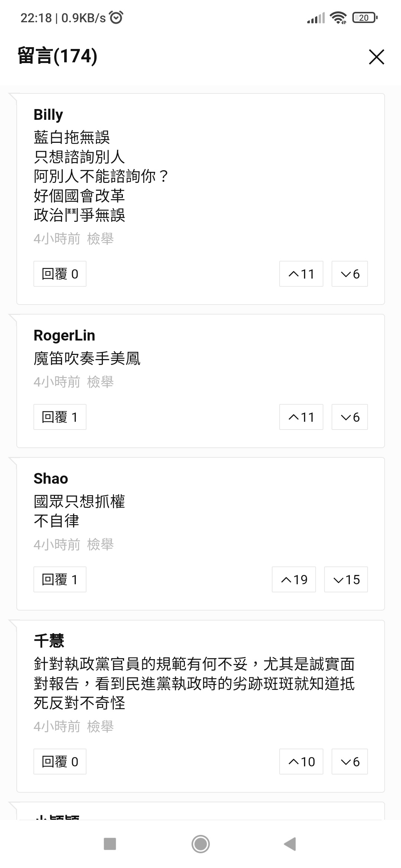The height and width of the screenshot is (868, 401).
Task: Open replies on RogerLin's comment
Action: point(60,417)
